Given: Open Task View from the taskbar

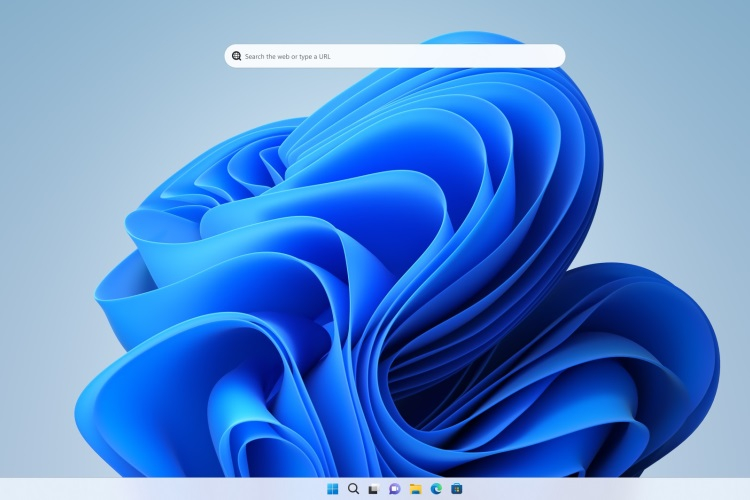Looking at the screenshot, I should coord(374,489).
